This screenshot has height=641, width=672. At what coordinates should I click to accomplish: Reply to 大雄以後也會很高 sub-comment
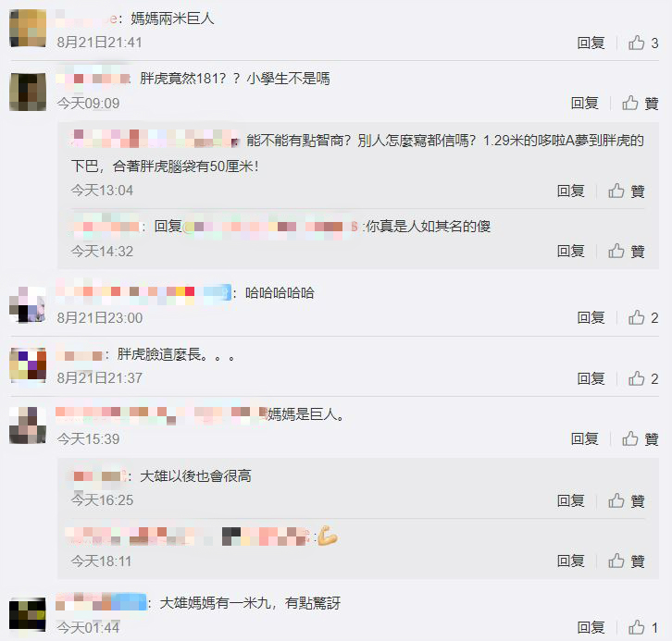pos(571,500)
